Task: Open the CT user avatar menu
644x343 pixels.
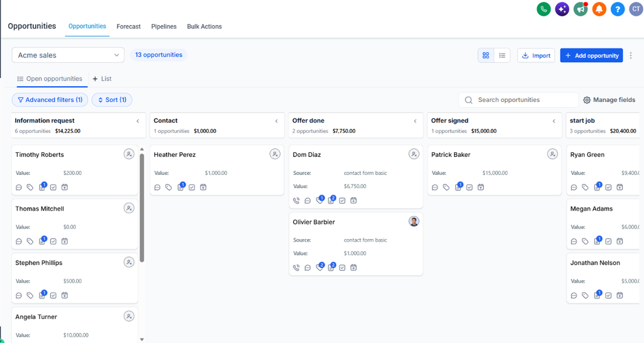Action: pyautogui.click(x=636, y=9)
